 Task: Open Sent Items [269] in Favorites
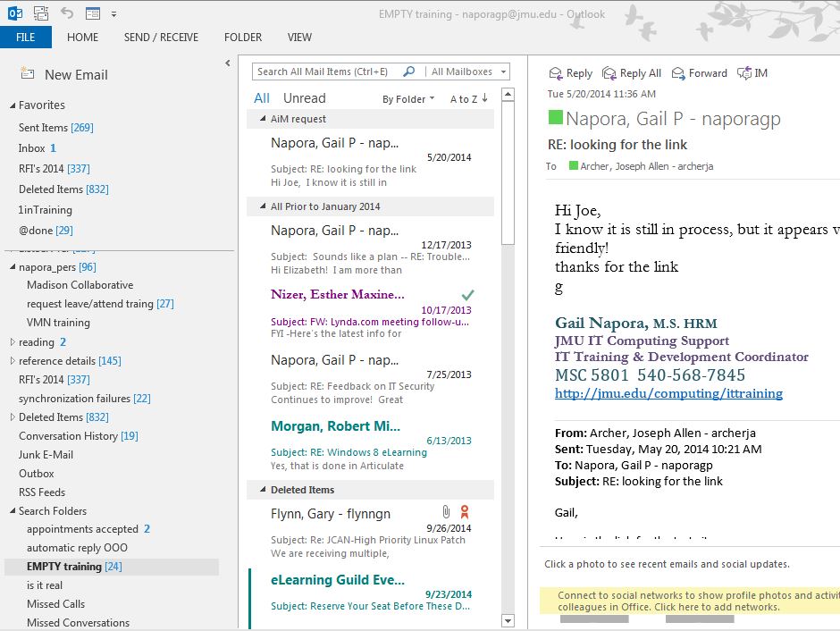55,128
